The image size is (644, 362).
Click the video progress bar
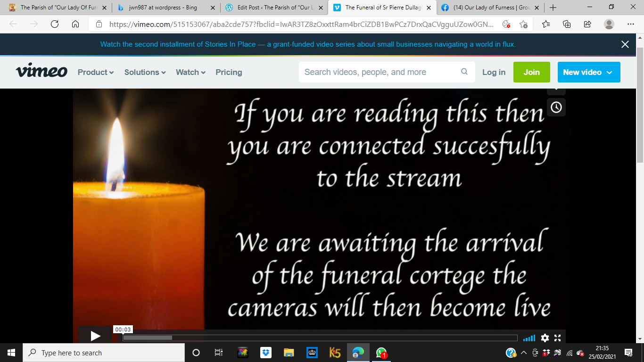[x=320, y=338]
